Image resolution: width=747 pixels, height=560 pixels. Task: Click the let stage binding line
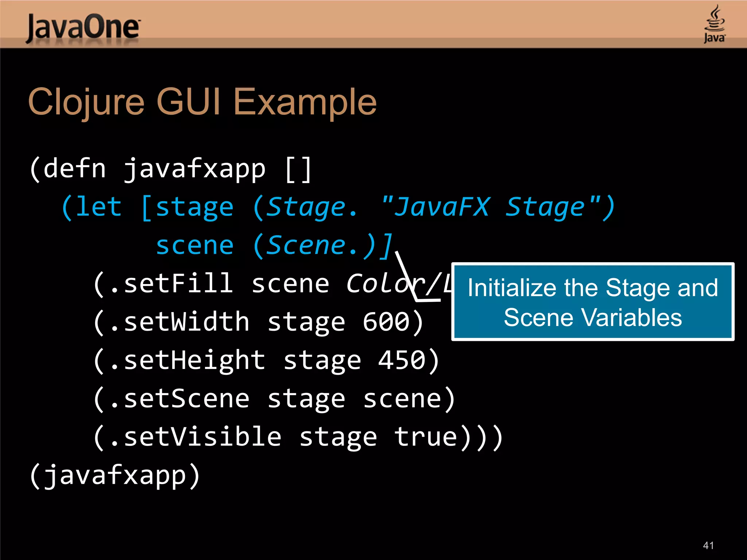coord(338,208)
